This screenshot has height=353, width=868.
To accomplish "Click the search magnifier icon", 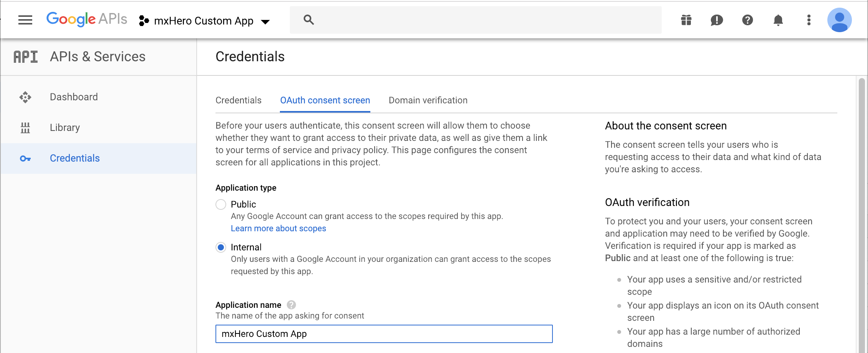I will [x=309, y=20].
